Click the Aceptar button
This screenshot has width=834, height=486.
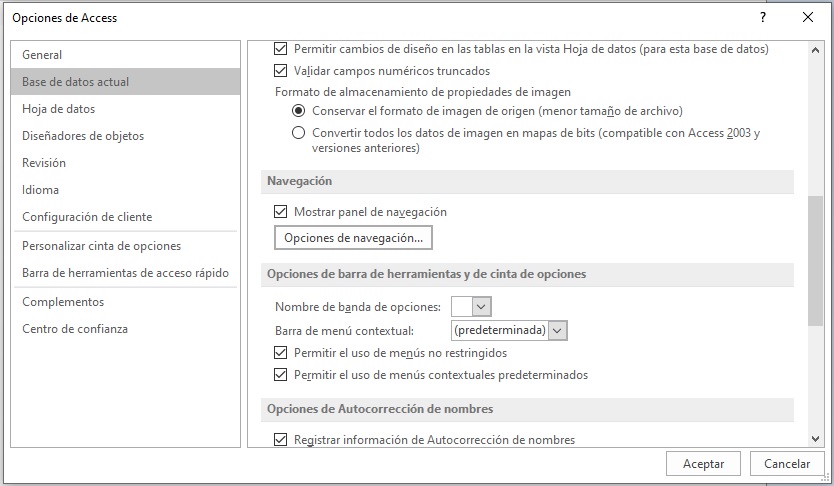(x=703, y=464)
